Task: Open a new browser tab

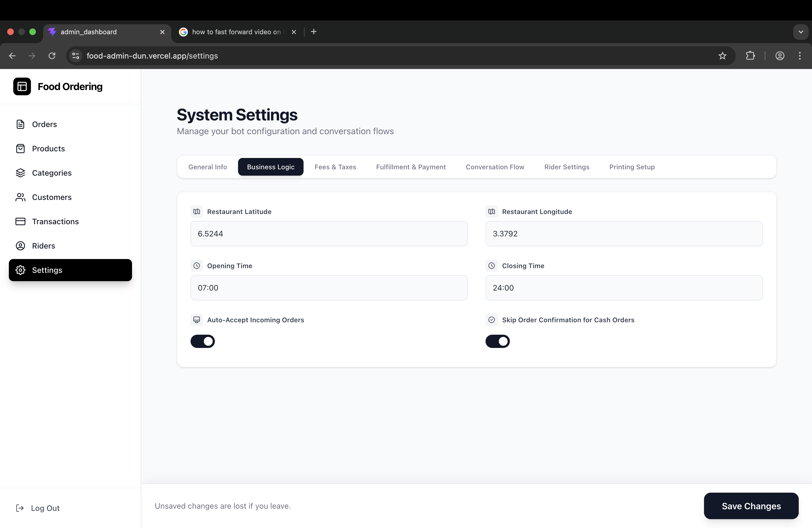Action: coord(313,32)
